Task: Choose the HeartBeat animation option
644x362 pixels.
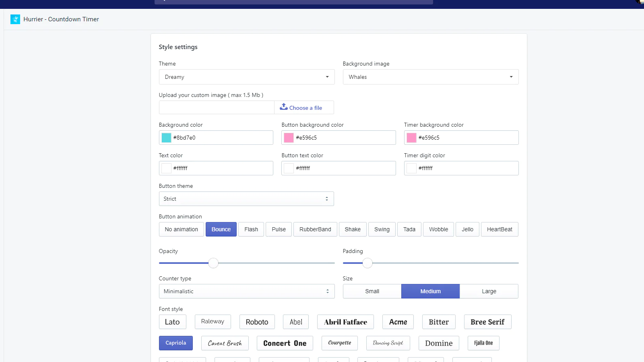Action: (x=500, y=229)
